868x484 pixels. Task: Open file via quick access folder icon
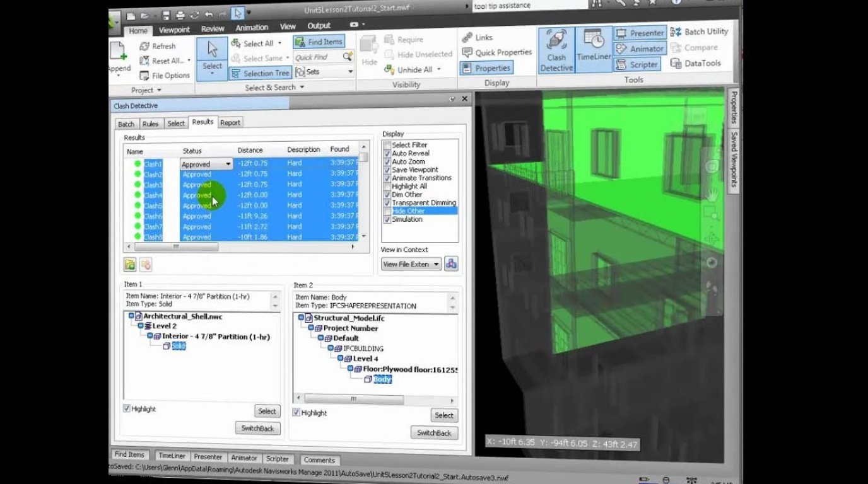[146, 15]
